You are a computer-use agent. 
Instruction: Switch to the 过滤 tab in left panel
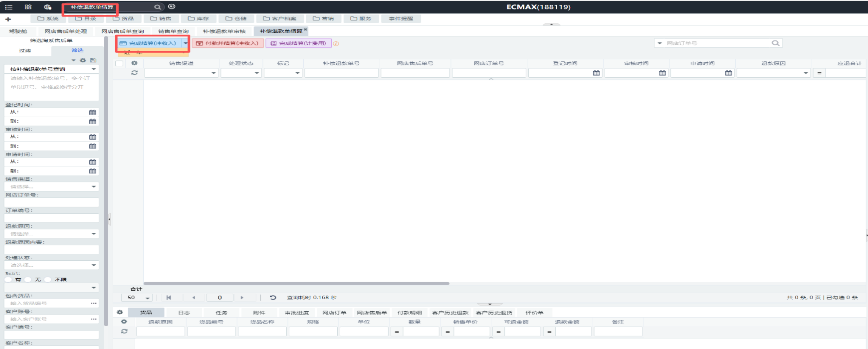[25, 50]
